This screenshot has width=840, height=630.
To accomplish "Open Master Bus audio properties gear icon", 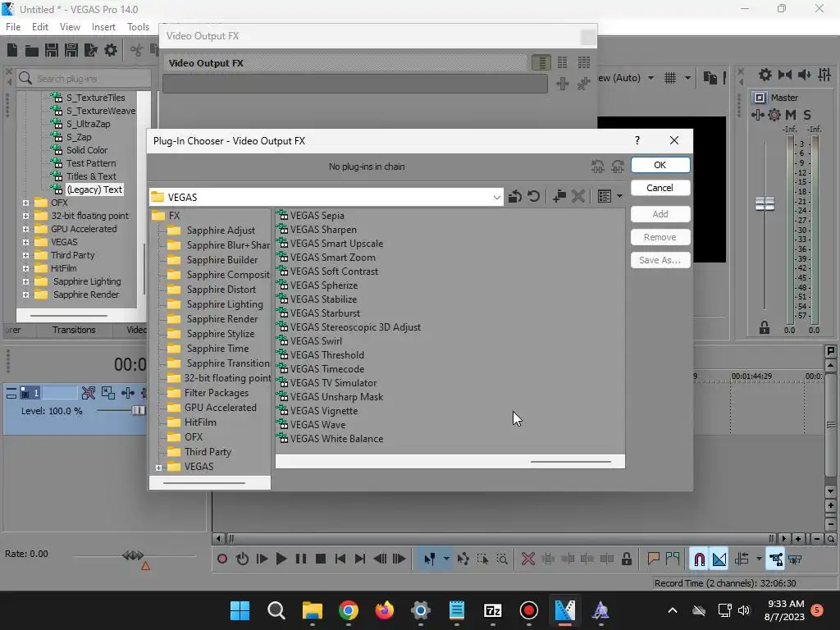I will [774, 115].
